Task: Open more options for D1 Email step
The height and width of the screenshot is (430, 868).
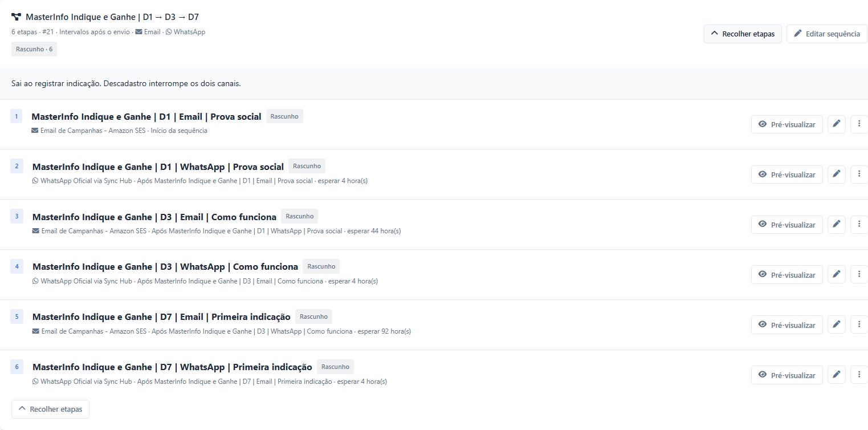Action: (x=859, y=124)
